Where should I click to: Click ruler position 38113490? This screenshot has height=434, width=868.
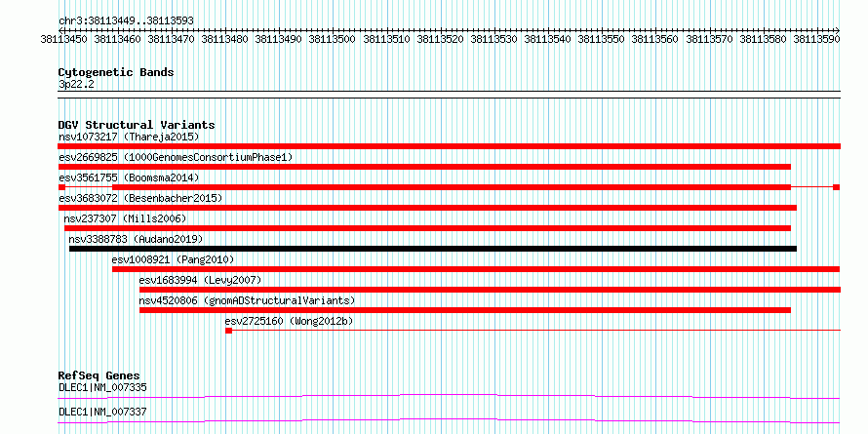click(x=279, y=39)
